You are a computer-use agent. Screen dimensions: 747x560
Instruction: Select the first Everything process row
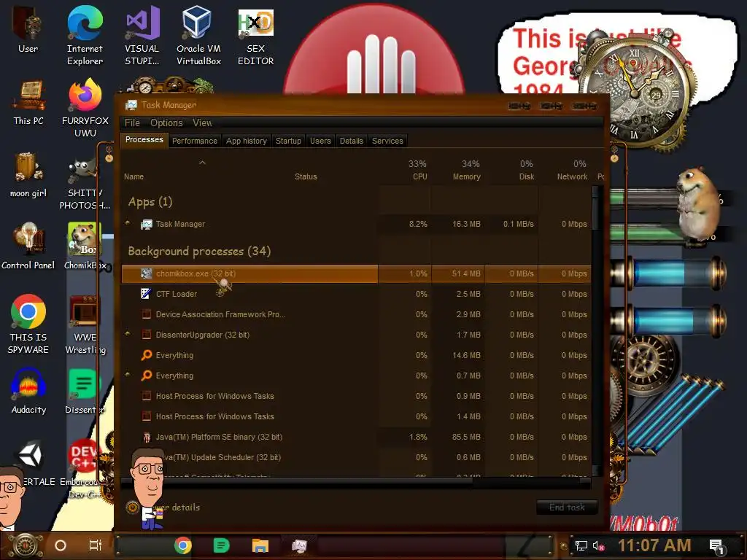tap(356, 356)
